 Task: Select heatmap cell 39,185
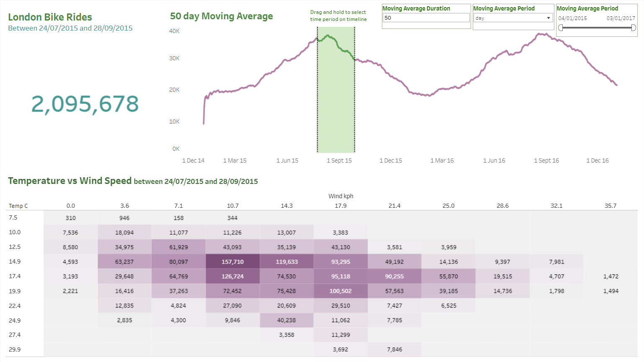pyautogui.click(x=448, y=291)
